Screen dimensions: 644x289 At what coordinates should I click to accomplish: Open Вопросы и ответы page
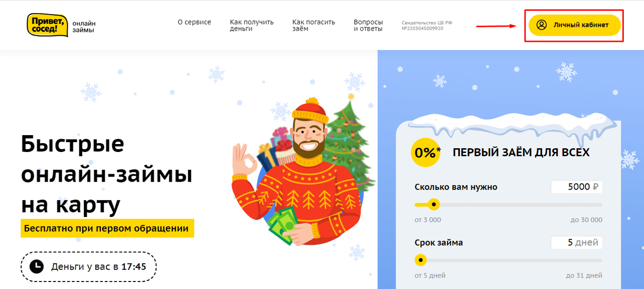(x=368, y=25)
